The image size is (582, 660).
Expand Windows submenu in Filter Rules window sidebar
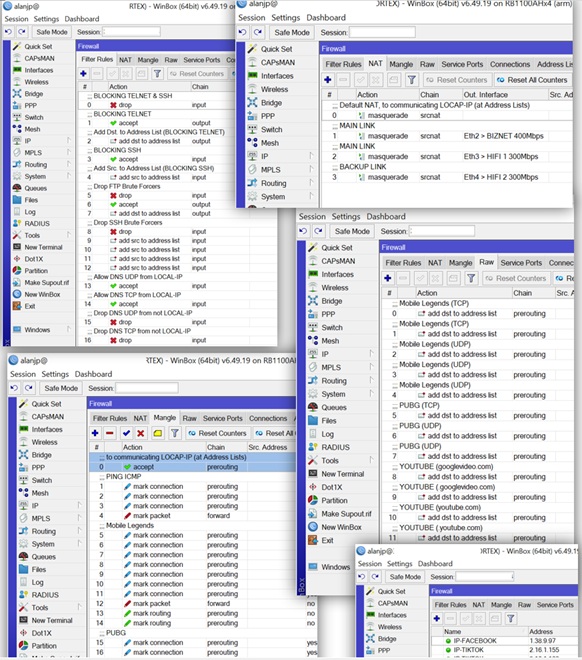pyautogui.click(x=69, y=329)
